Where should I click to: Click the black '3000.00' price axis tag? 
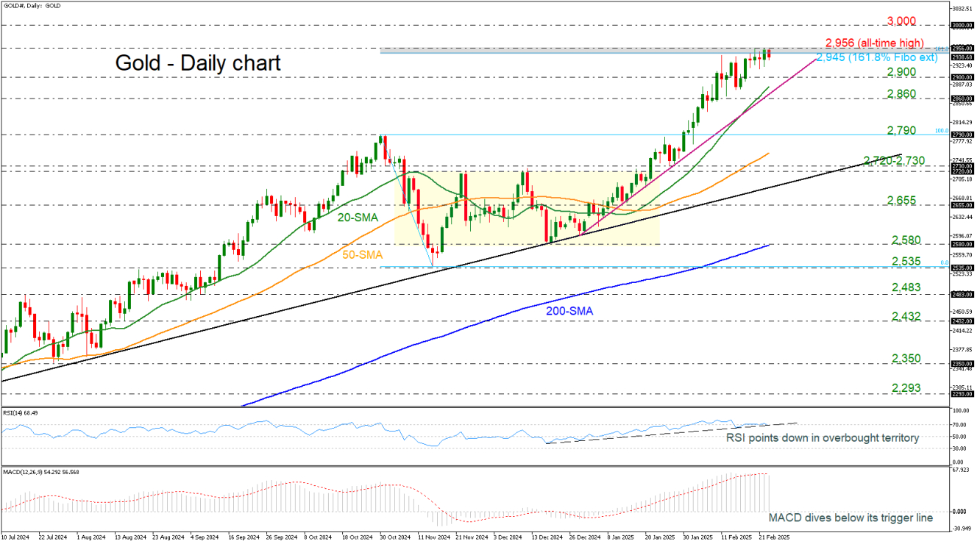click(962, 25)
